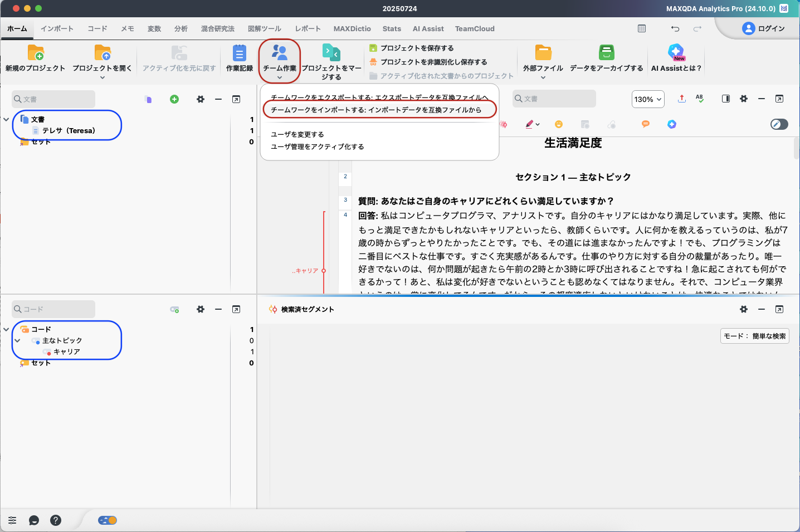Screen dimensions: 800x532
Task: Open the 混合研究法 ribbon tab
Action: [x=218, y=28]
